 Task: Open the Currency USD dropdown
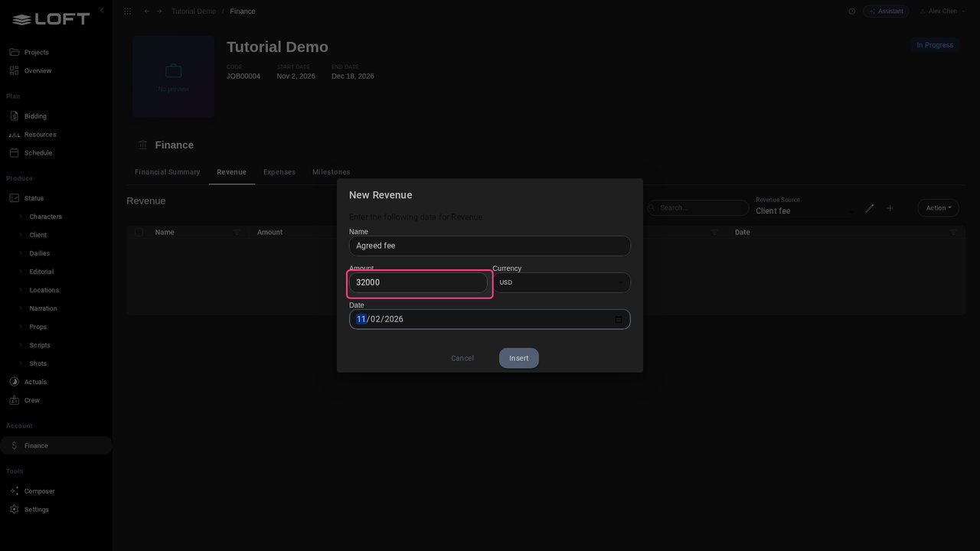561,282
